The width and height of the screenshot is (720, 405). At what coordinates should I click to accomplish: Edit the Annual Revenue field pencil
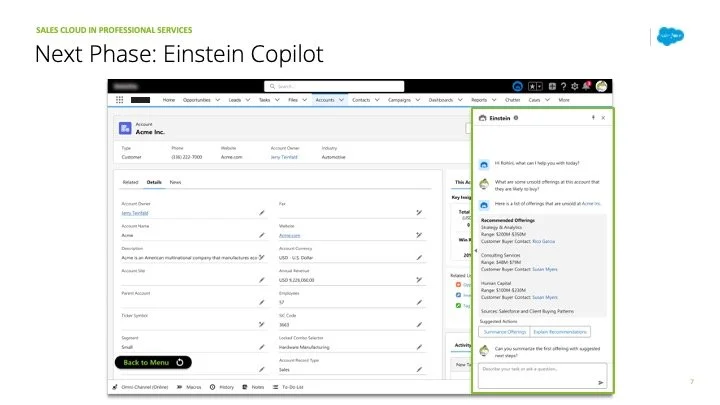point(419,280)
